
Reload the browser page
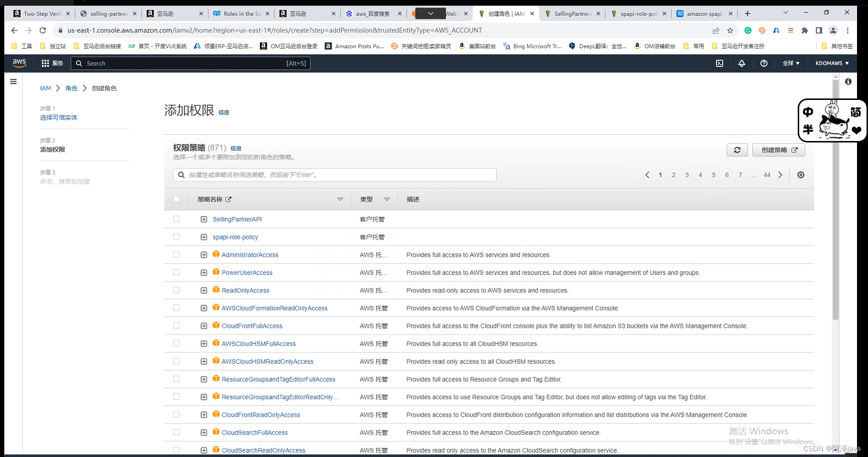43,30
